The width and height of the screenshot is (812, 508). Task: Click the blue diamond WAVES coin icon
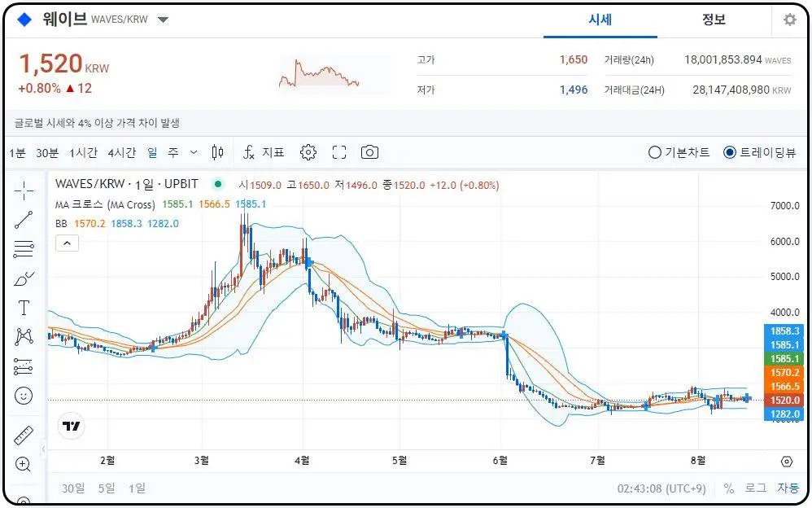pos(24,20)
